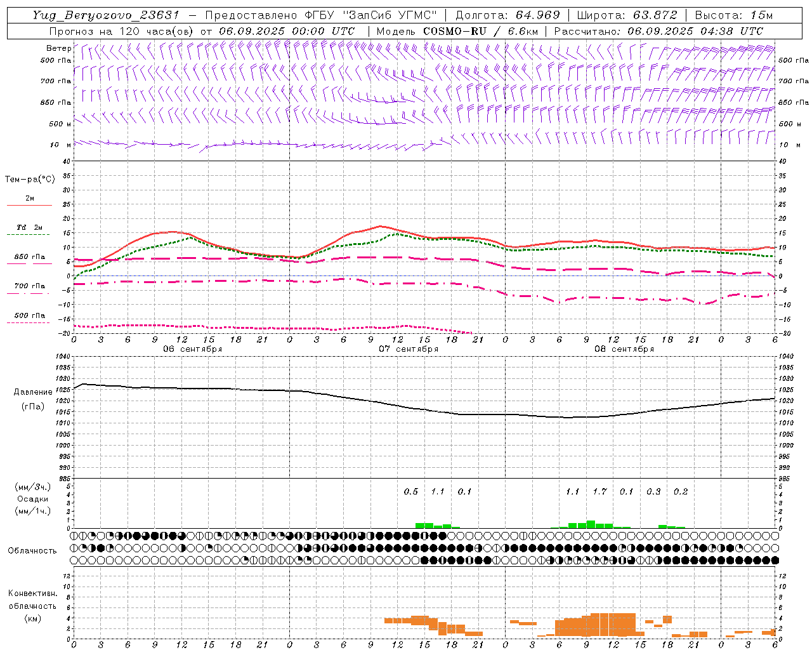Click the Конвективн. convective cloud label
Image resolution: width=812 pixels, height=650 pixels.
pos(33,594)
